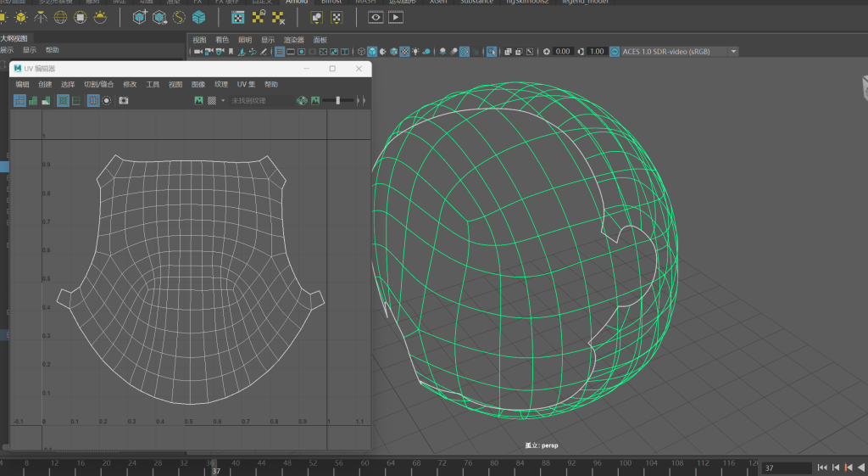
Task: Expand the hidden UV editor toolbar arrows
Action: (361, 100)
